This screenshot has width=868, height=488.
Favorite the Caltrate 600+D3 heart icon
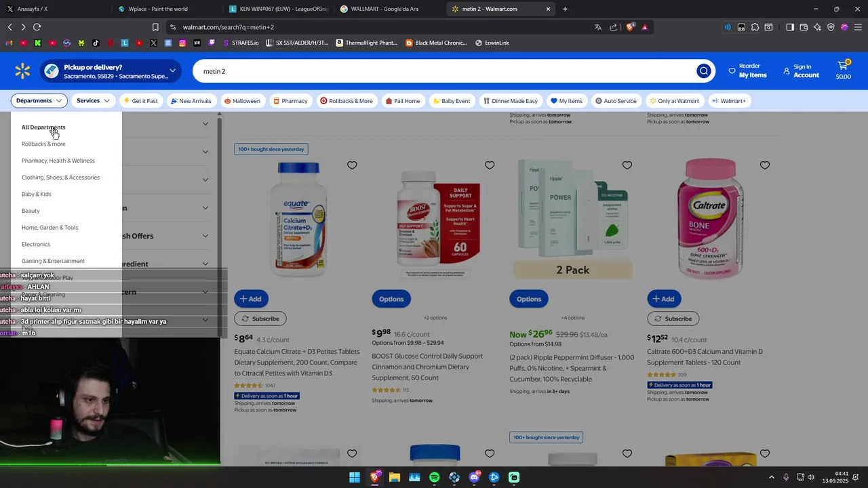tap(765, 165)
